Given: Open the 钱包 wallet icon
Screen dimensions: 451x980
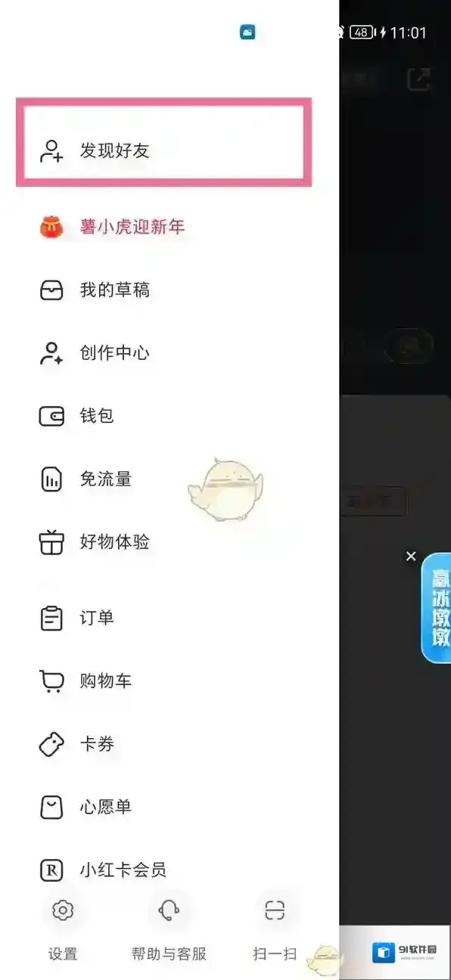Looking at the screenshot, I should point(51,416).
